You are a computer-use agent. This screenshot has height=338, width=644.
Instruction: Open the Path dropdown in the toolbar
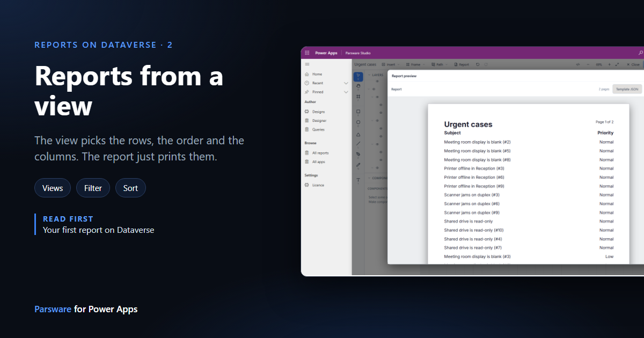point(440,64)
